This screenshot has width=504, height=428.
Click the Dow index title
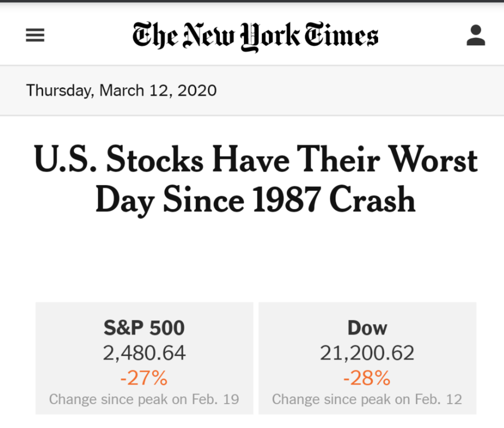[x=367, y=328]
